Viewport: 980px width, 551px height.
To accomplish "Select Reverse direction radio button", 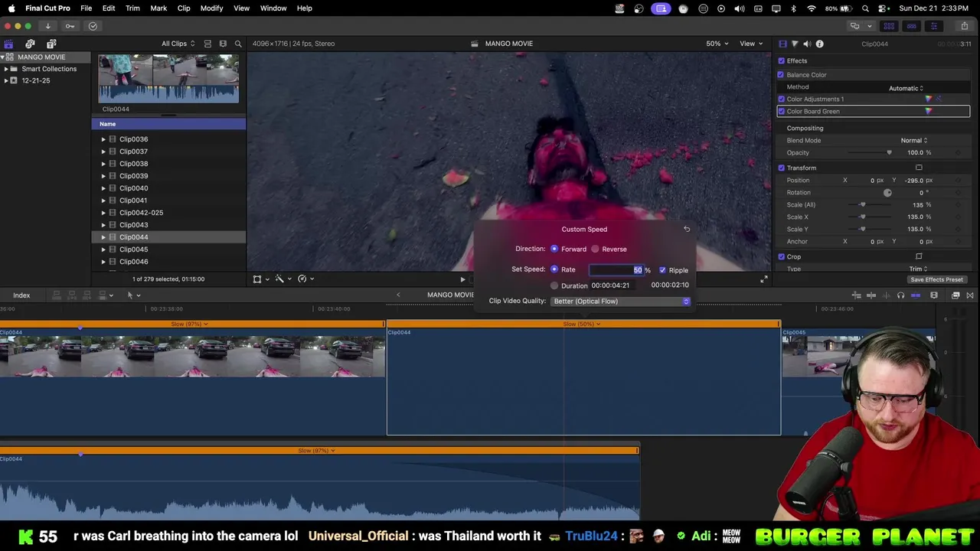I will 595,249.
